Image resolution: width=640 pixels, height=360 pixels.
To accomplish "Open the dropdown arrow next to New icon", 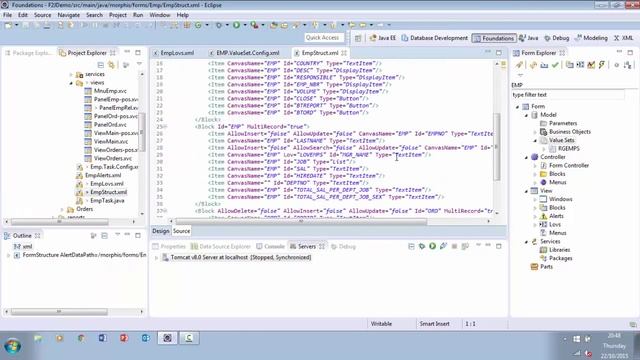I will 17,25.
